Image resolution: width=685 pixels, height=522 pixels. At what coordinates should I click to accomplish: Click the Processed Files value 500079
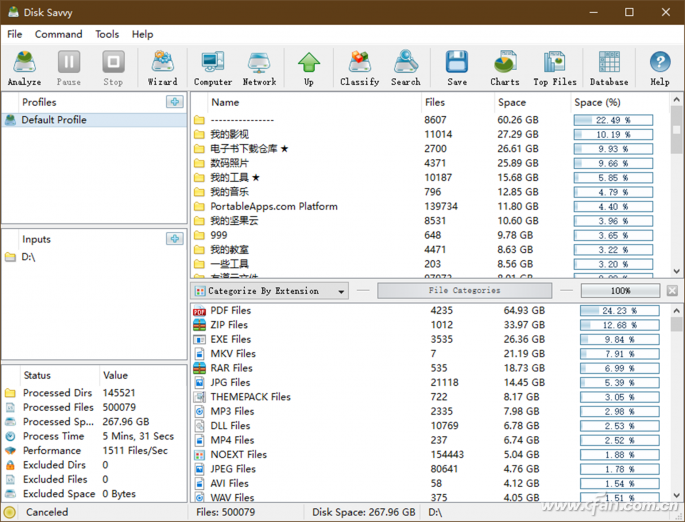119,407
